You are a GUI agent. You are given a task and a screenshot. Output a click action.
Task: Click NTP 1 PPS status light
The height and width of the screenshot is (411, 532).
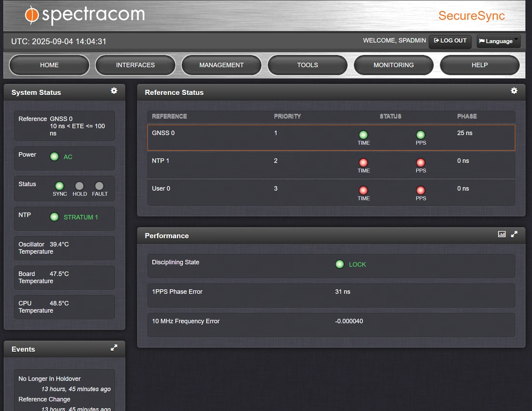click(421, 162)
